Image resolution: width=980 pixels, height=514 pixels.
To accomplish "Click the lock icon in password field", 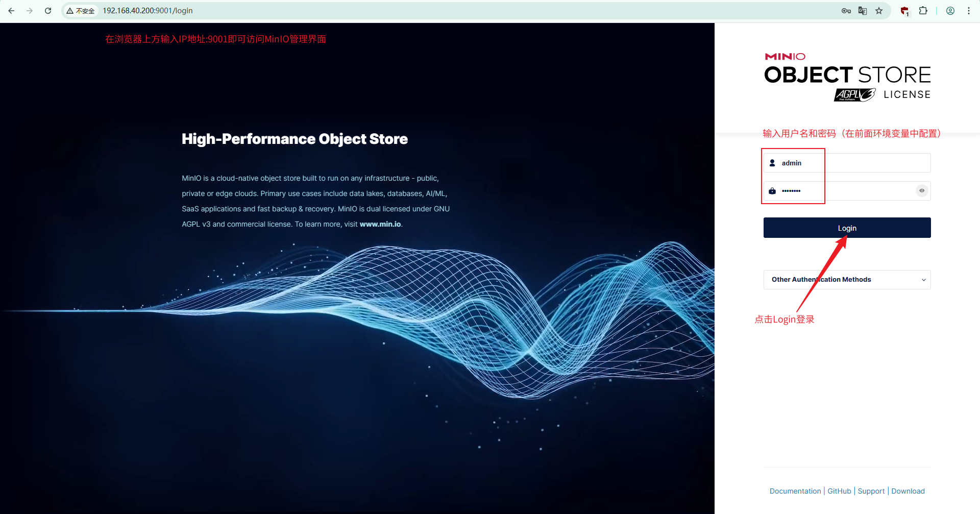I will 772,191.
